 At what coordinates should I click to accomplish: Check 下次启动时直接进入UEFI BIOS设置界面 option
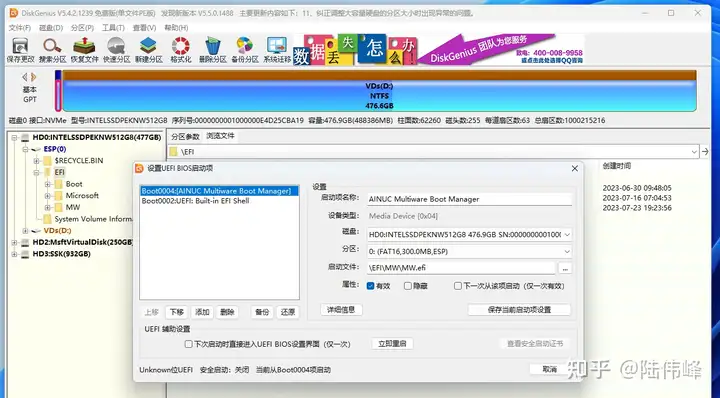188,344
